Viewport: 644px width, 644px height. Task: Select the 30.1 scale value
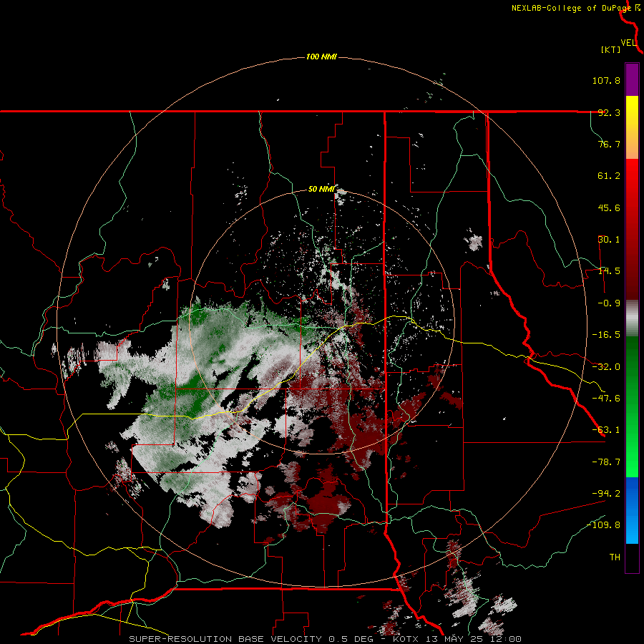pyautogui.click(x=609, y=240)
